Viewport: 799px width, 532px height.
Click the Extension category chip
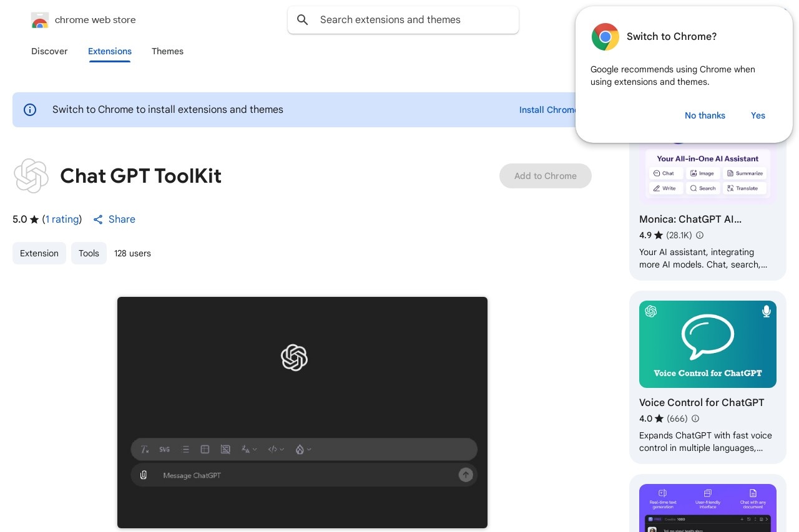click(39, 253)
